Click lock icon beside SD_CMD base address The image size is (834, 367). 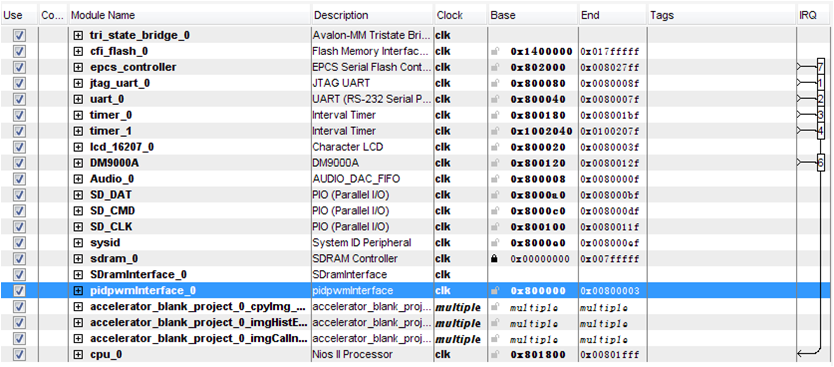tap(495, 211)
